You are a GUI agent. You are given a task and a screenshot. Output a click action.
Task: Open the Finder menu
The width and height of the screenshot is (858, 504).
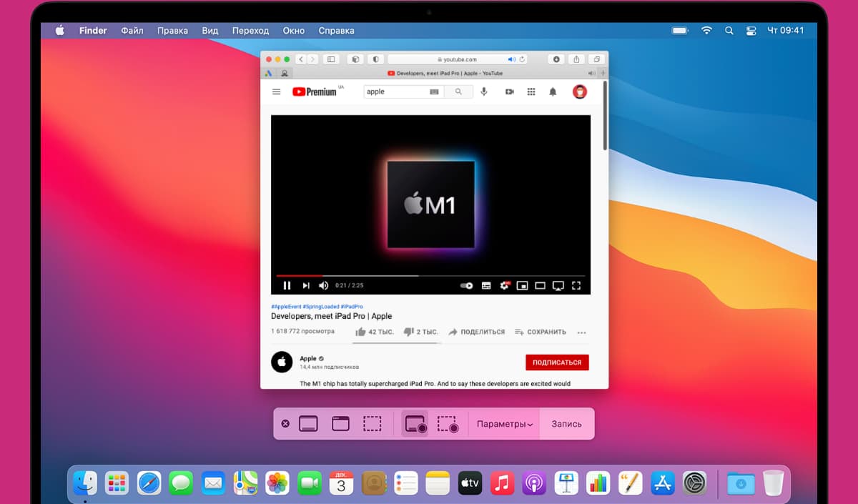[93, 31]
